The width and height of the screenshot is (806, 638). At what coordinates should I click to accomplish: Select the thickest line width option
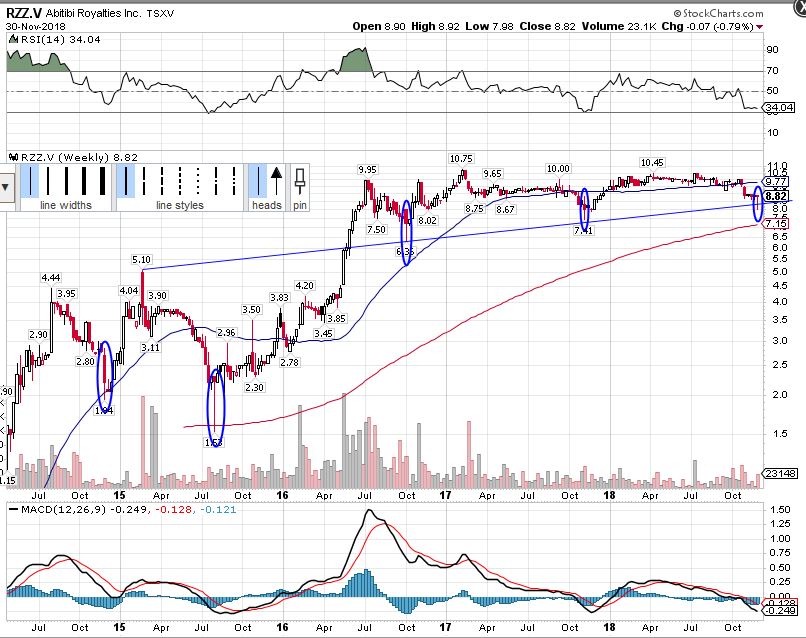tap(102, 180)
